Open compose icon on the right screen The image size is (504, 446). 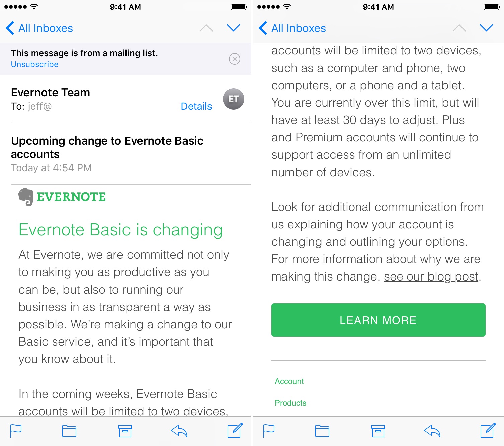pyautogui.click(x=488, y=431)
